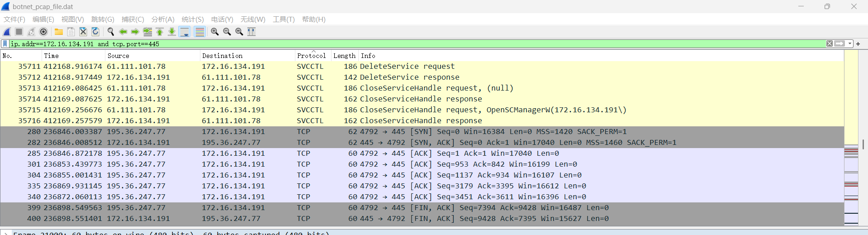Sort by the No. column header

click(21, 56)
